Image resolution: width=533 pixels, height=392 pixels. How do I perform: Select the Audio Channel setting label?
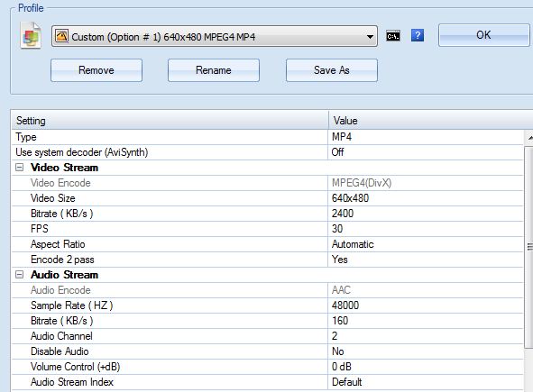(61, 336)
